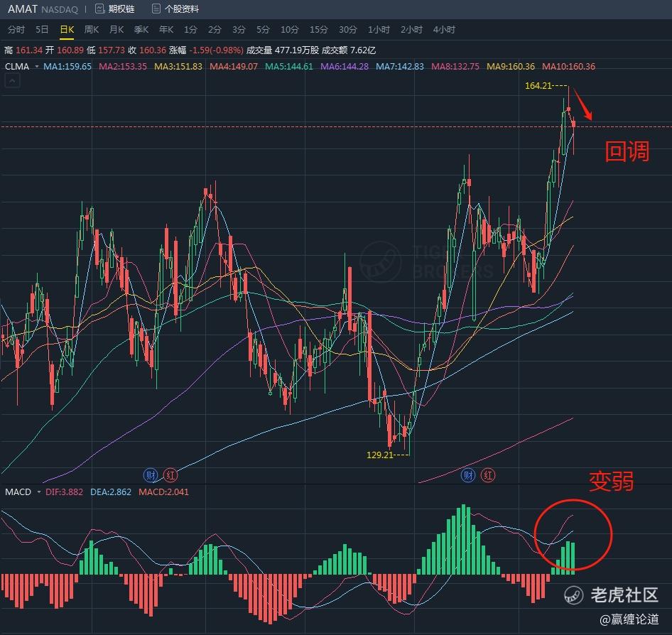This screenshot has width=672, height=635.
Task: Switch to the 5分 minute chart
Action: (263, 30)
